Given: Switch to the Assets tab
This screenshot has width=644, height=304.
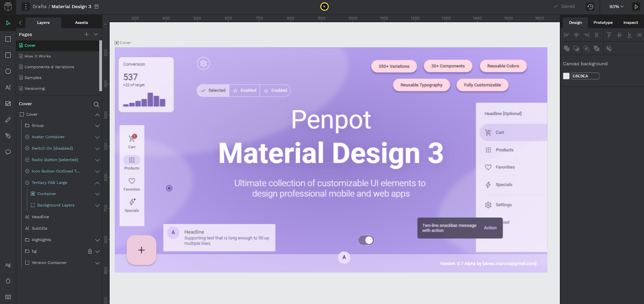Looking at the screenshot, I should 81,23.
